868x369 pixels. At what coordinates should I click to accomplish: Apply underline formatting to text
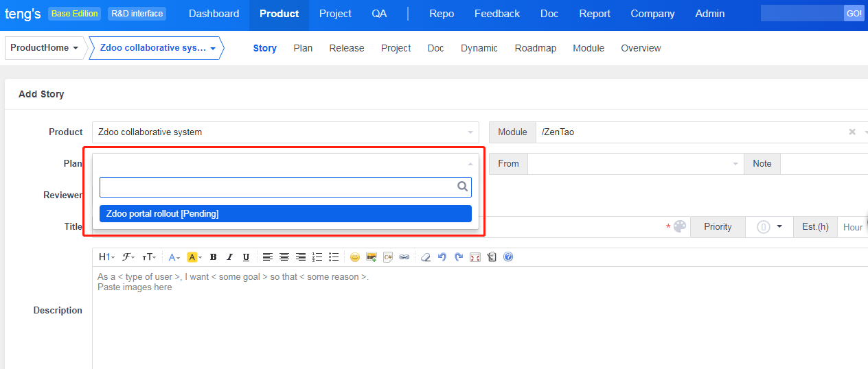246,257
